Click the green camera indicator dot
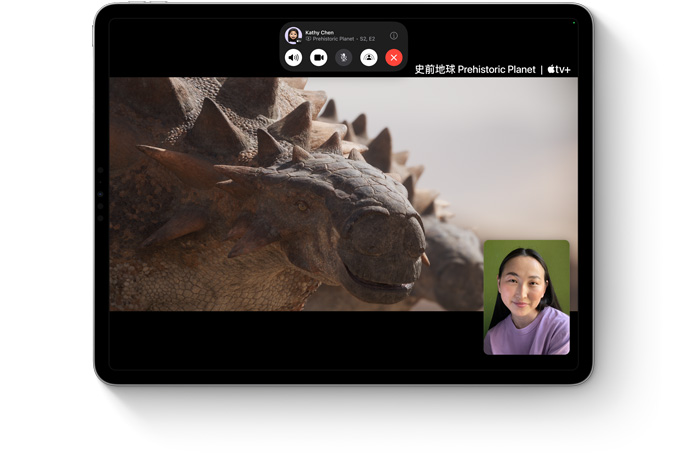 (574, 23)
